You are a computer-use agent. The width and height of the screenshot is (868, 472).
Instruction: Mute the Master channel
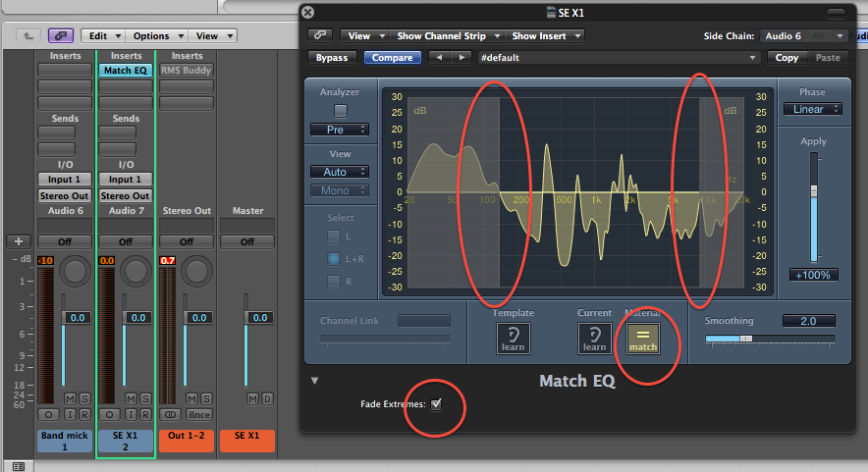[x=252, y=398]
